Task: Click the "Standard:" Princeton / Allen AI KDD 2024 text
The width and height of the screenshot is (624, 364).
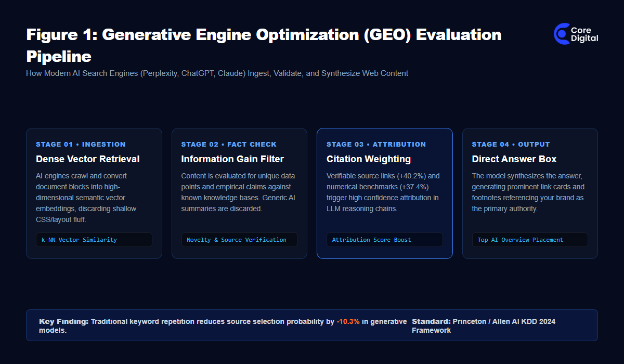Action: 484,326
